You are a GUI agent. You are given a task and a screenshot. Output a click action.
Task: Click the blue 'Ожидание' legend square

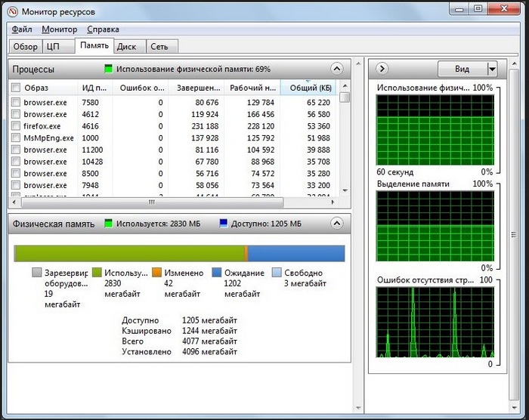pyautogui.click(x=217, y=273)
